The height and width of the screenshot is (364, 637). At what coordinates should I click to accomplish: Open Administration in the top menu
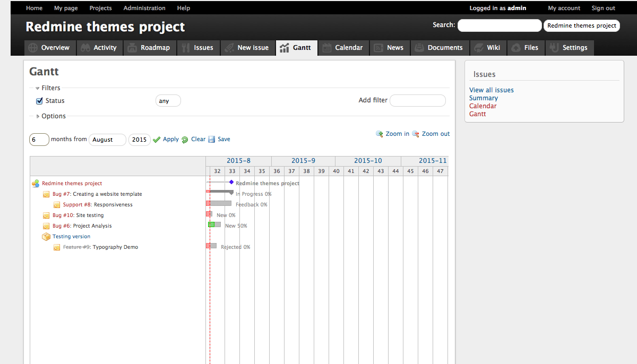(144, 8)
